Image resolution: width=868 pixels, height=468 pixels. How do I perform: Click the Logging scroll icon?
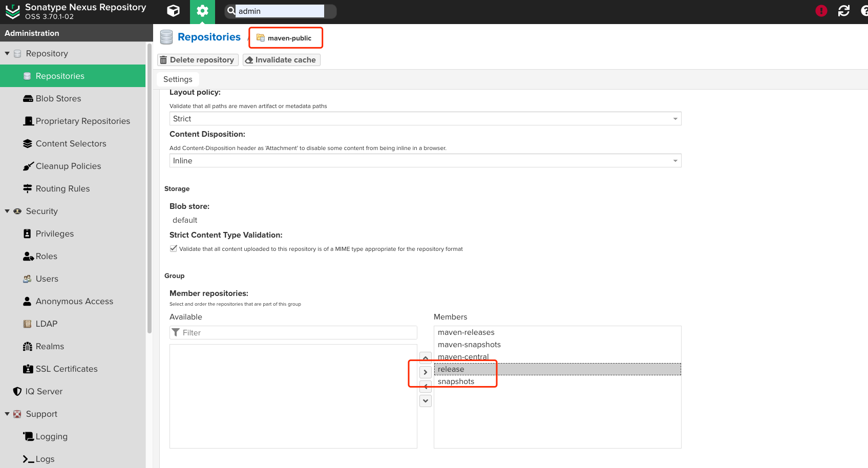point(28,436)
